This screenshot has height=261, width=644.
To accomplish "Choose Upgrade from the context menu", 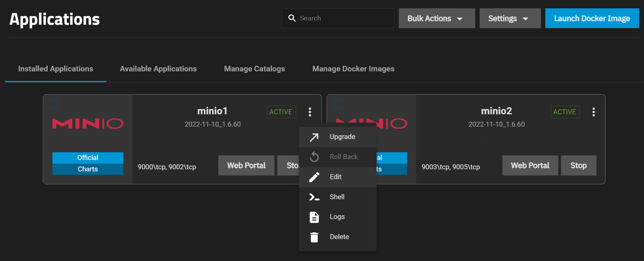I will [338, 137].
